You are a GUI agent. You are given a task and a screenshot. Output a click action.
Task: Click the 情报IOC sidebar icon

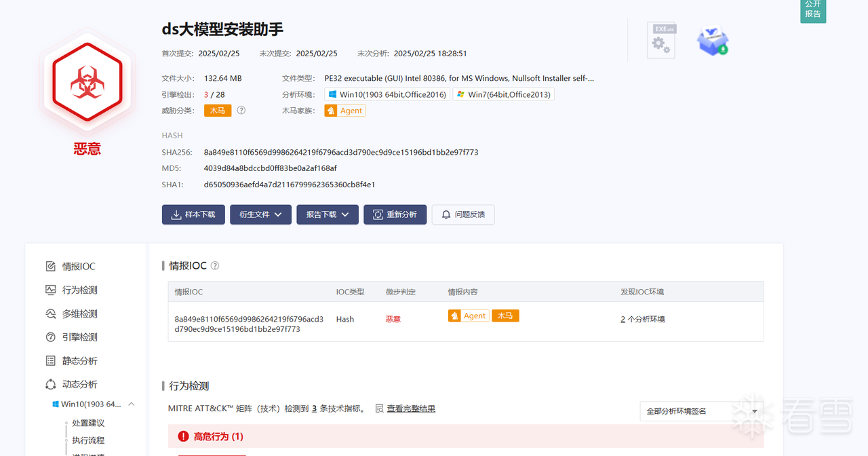click(x=50, y=267)
